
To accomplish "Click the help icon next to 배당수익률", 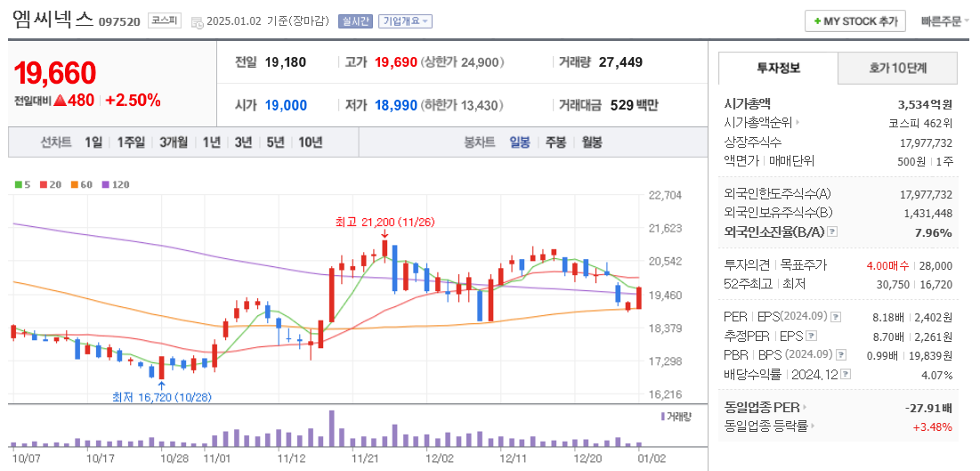I will (x=846, y=374).
